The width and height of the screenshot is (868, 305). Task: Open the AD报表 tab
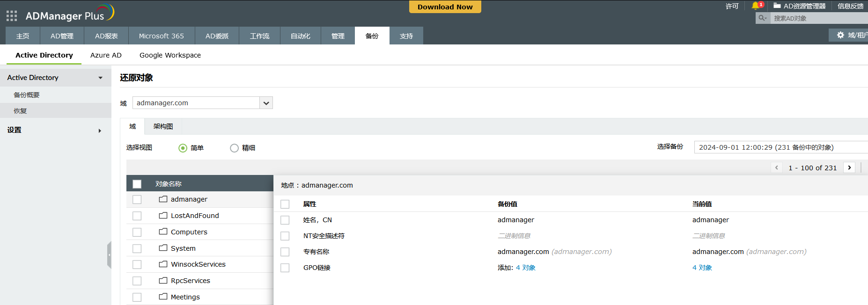tap(106, 36)
